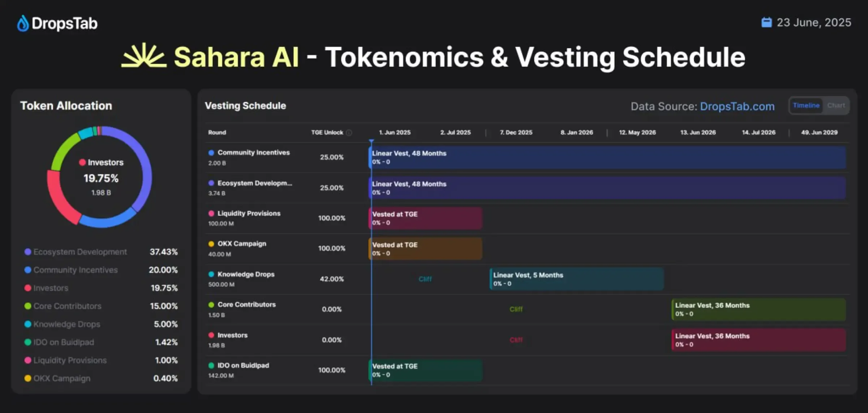Screen dimensions: 868x413
Task: Click the calendar icon beside 23 June, 2025
Action: point(766,22)
